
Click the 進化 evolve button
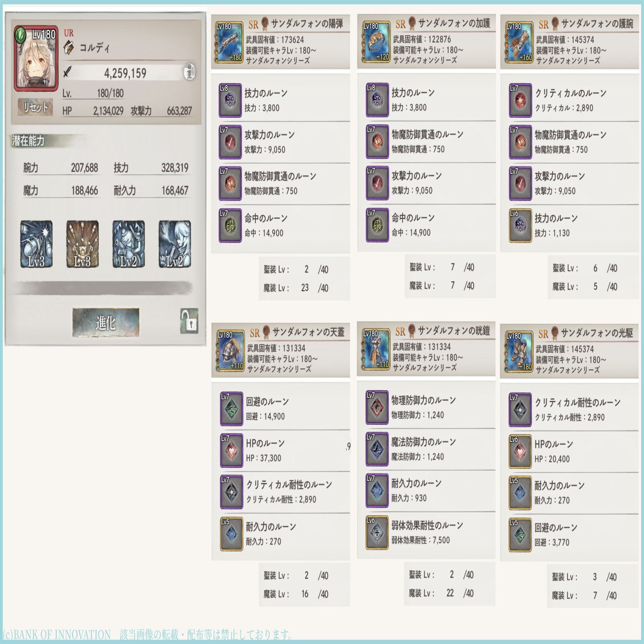[x=106, y=322]
